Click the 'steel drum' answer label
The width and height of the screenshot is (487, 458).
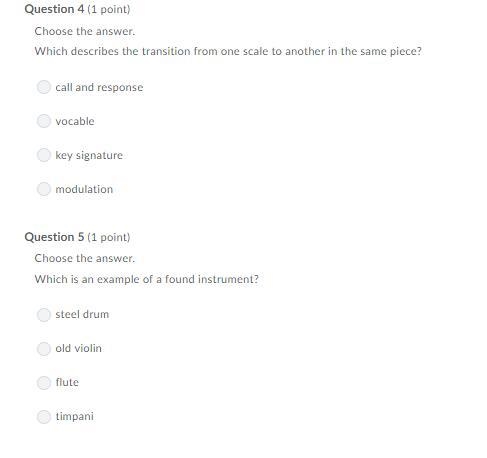82,314
